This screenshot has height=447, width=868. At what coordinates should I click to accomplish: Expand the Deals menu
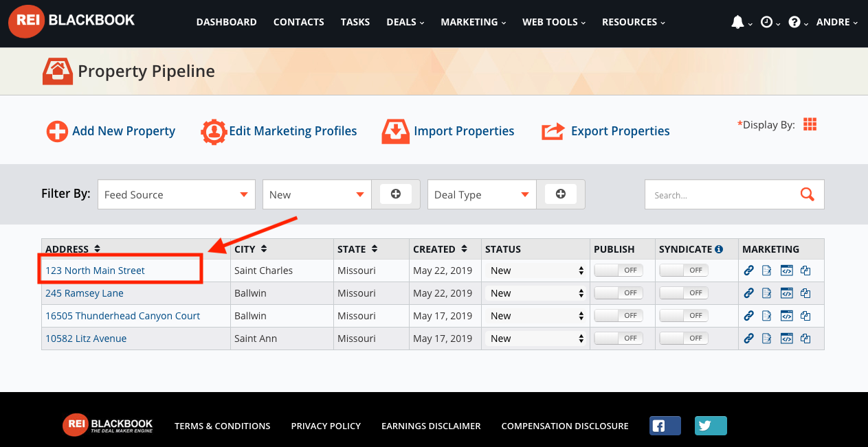405,22
